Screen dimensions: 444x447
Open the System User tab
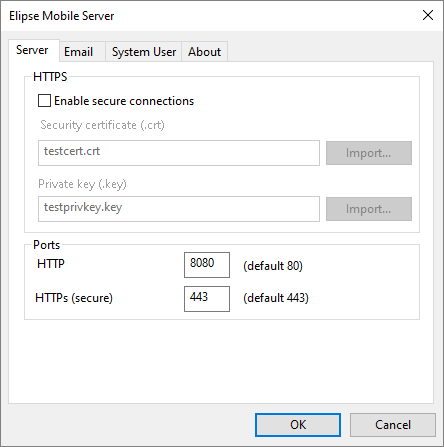click(144, 52)
